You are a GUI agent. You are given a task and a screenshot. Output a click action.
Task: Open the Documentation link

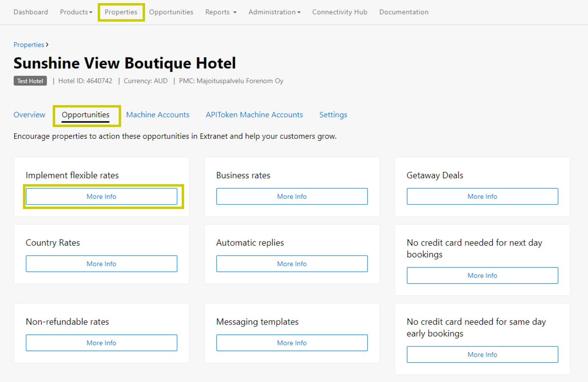tap(403, 12)
